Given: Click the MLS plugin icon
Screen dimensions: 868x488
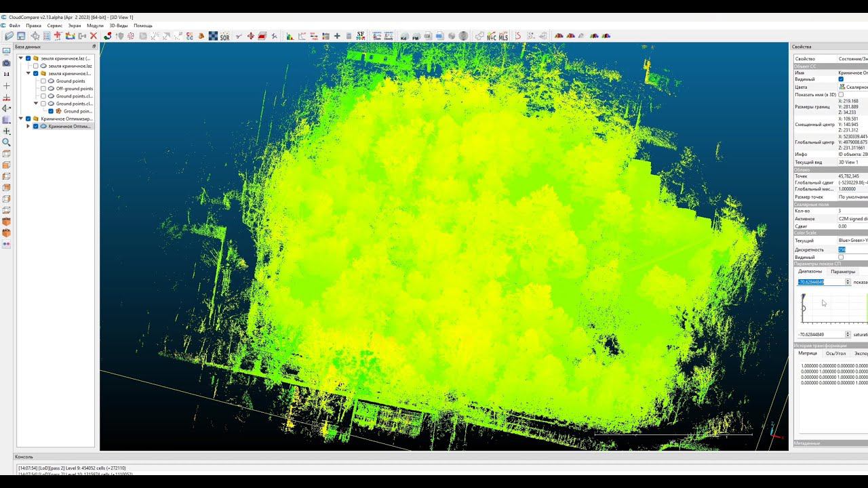Looking at the screenshot, I should [x=503, y=36].
